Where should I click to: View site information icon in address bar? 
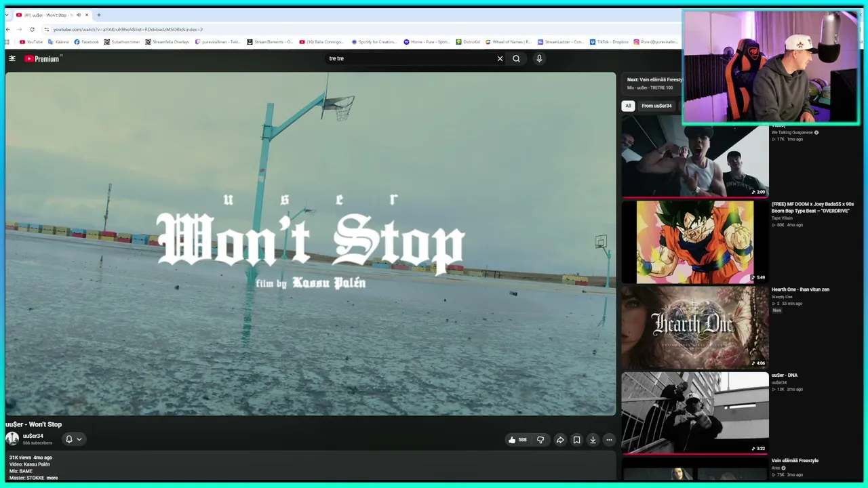46,29
